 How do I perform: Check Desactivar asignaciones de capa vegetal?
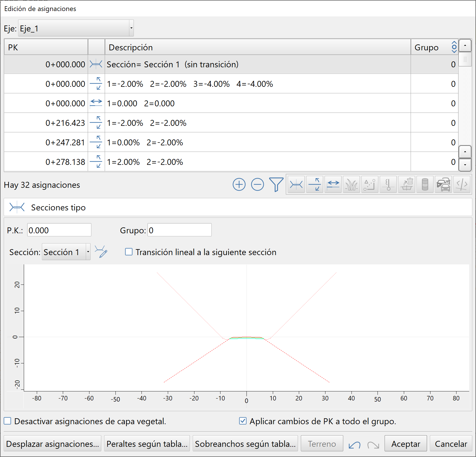[x=8, y=421]
